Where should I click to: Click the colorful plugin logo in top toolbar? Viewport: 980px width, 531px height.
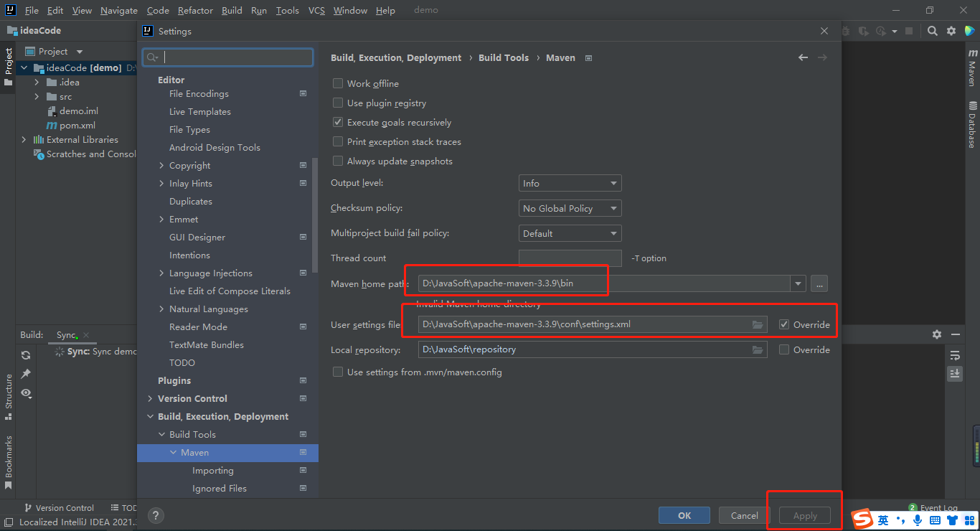[x=970, y=31]
